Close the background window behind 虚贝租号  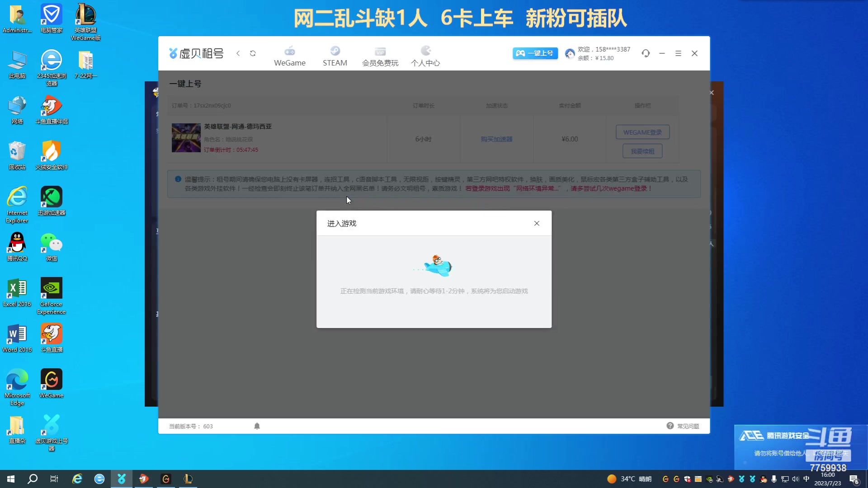coord(712,93)
